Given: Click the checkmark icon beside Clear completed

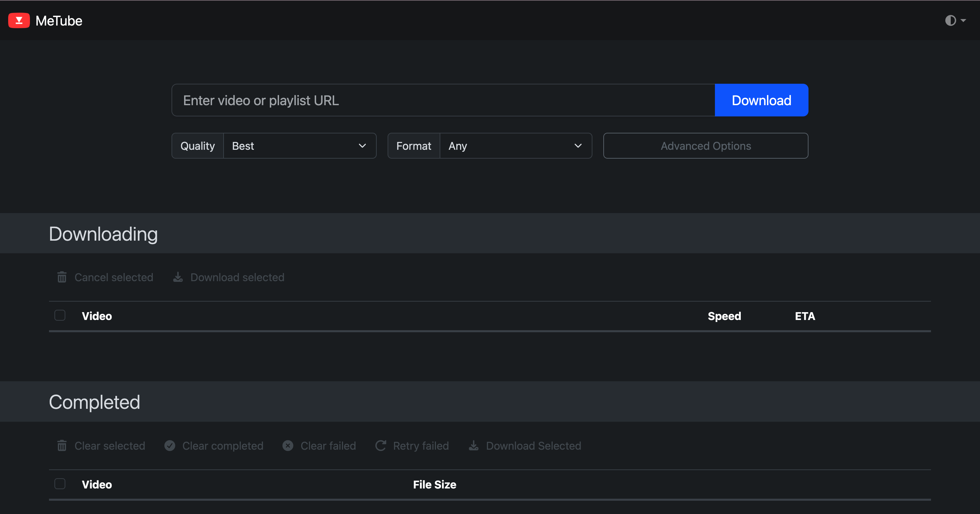Looking at the screenshot, I should click(170, 446).
